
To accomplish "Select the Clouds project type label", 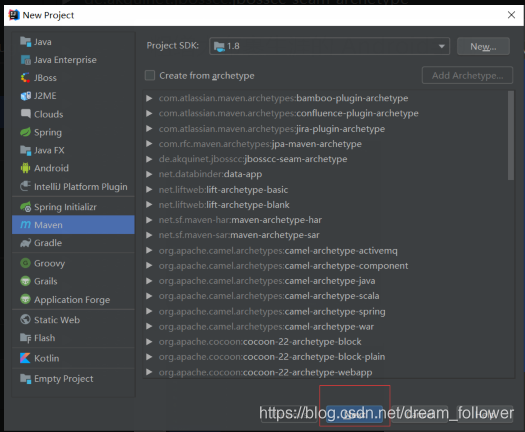I will coord(49,114).
